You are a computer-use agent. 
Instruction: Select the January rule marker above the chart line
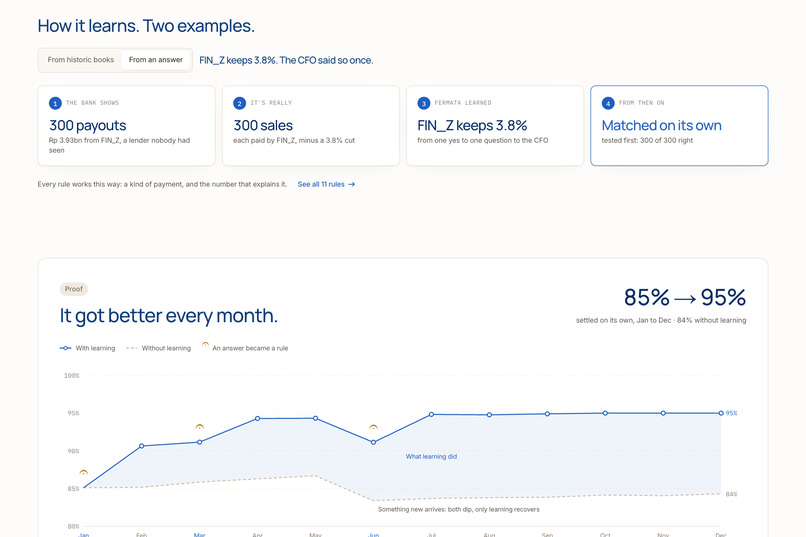pyautogui.click(x=83, y=473)
